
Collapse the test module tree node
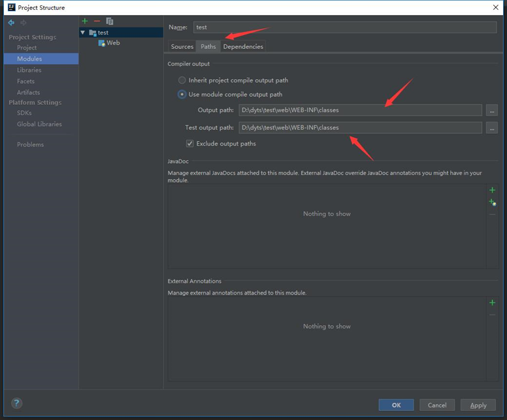pos(83,33)
